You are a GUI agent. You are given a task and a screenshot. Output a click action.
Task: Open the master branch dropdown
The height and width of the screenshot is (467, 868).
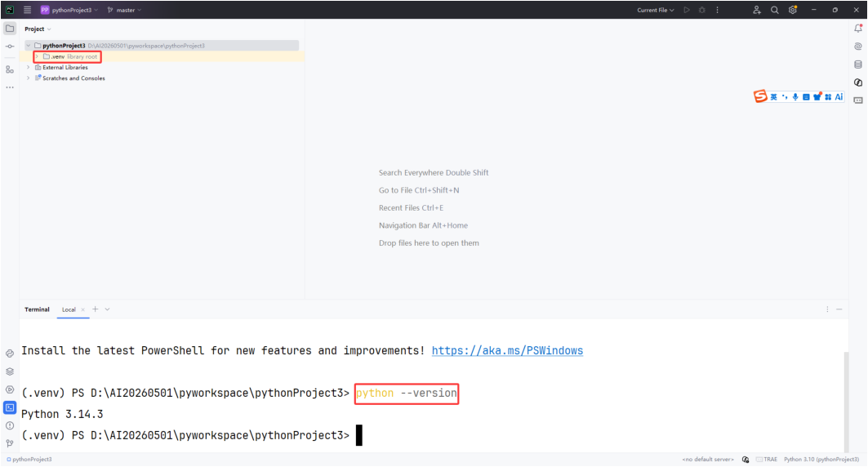coord(125,10)
